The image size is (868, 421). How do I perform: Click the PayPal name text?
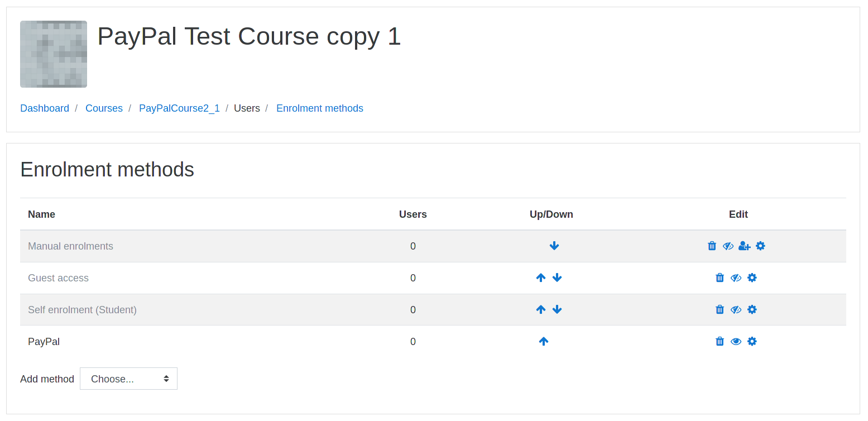point(44,342)
